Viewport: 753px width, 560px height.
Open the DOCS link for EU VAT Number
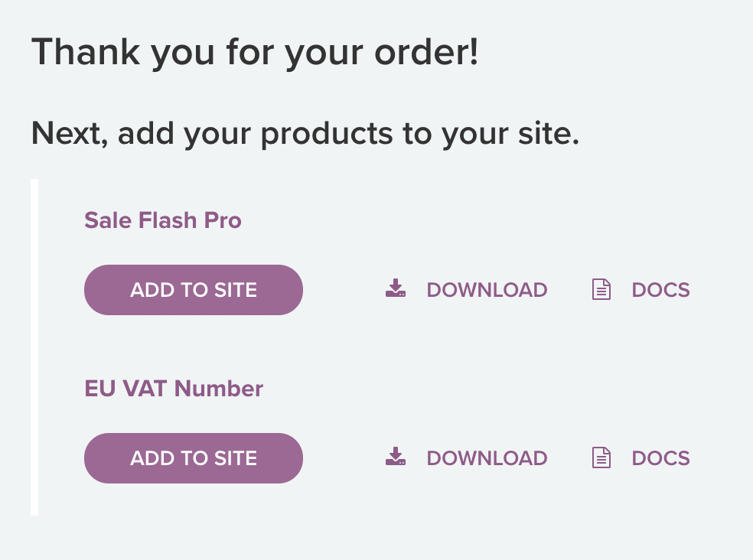(660, 457)
